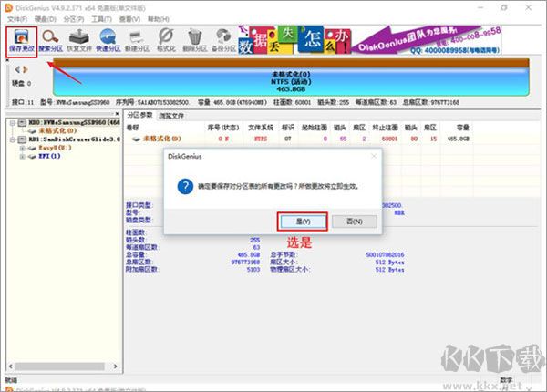Click the tree horizontal scrollbar thumb

click(60, 366)
